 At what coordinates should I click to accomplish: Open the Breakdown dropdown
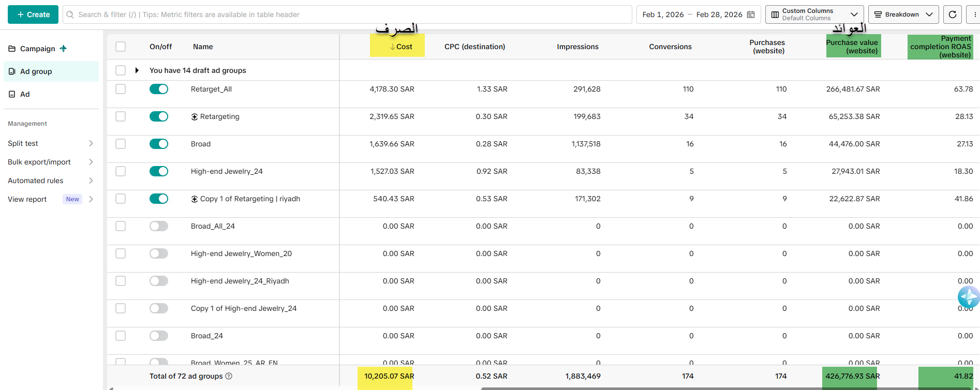coord(903,14)
